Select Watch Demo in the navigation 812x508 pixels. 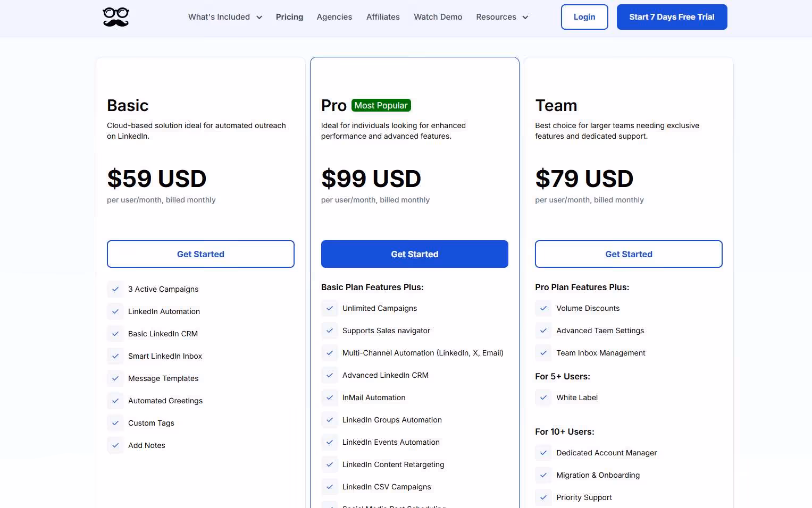coord(438,17)
